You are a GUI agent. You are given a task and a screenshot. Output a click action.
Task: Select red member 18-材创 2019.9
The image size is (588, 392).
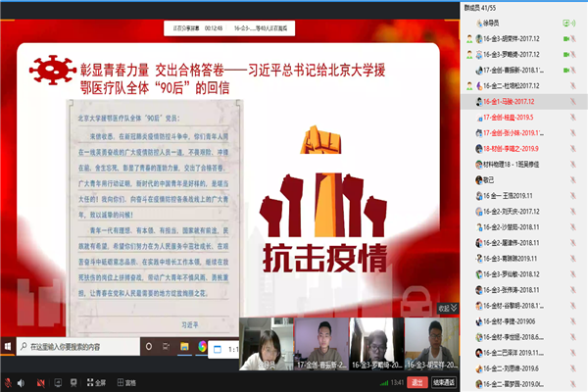pyautogui.click(x=524, y=149)
